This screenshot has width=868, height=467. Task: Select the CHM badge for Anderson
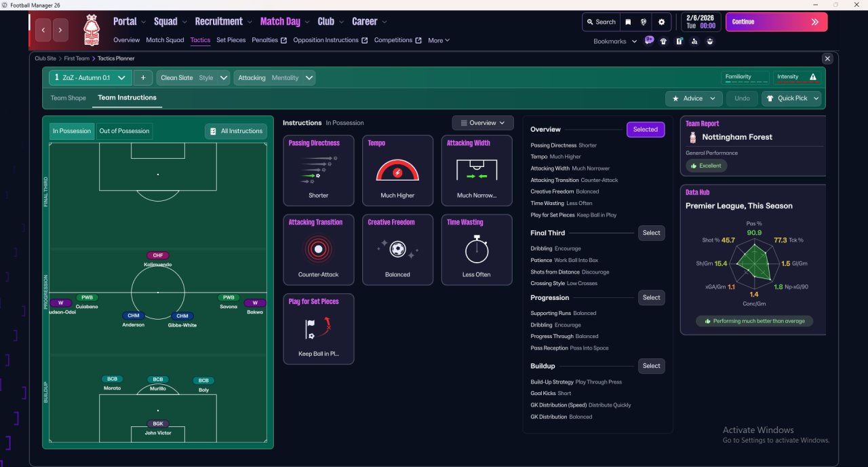coord(134,316)
